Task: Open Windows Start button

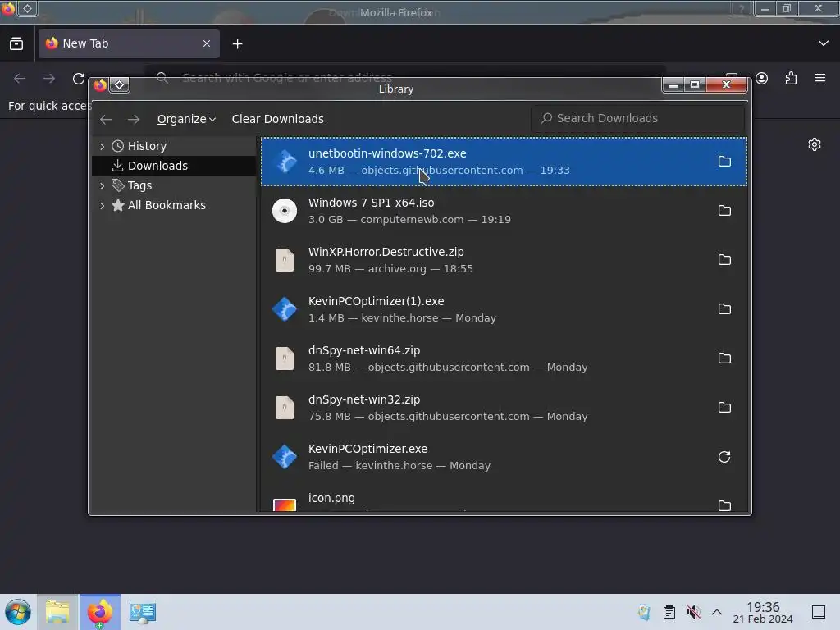Action: tap(18, 612)
